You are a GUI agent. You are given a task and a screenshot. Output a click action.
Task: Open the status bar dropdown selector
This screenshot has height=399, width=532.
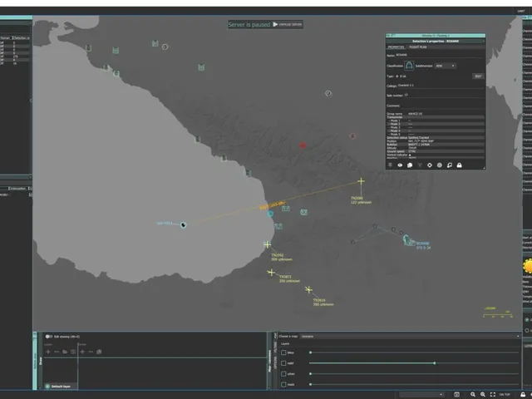421,395
